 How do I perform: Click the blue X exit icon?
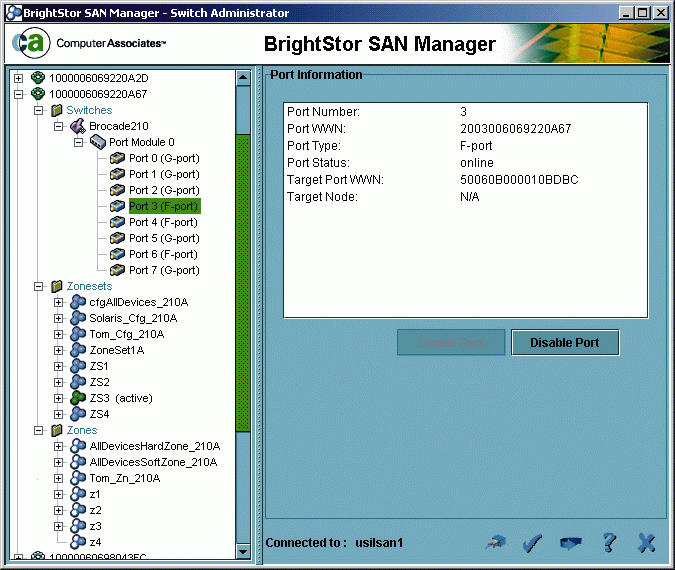(647, 543)
